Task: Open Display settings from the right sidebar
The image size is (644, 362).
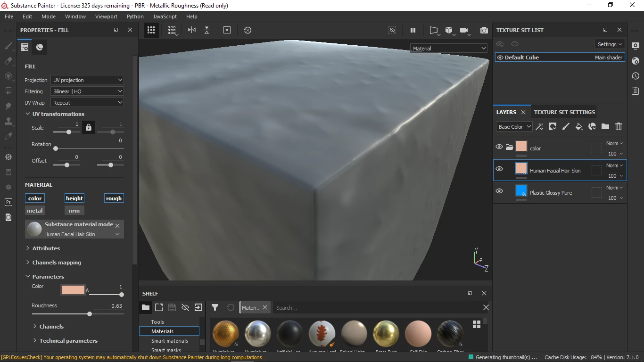Action: click(636, 46)
